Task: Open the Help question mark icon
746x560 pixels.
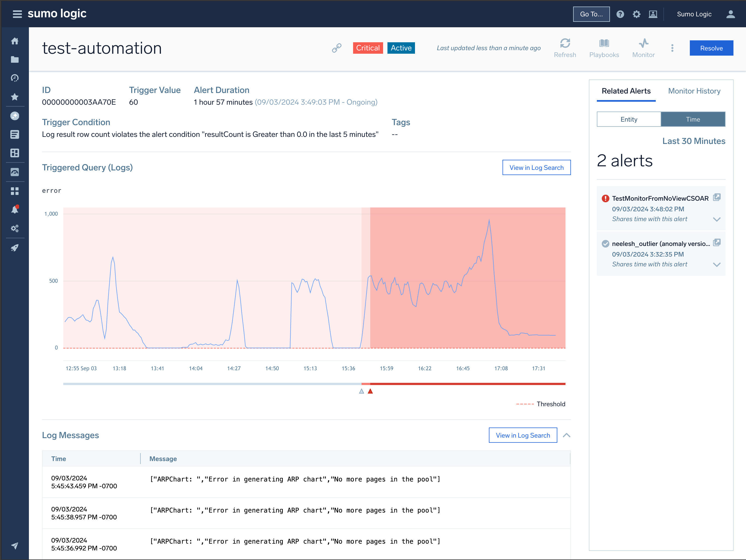Action: (621, 14)
